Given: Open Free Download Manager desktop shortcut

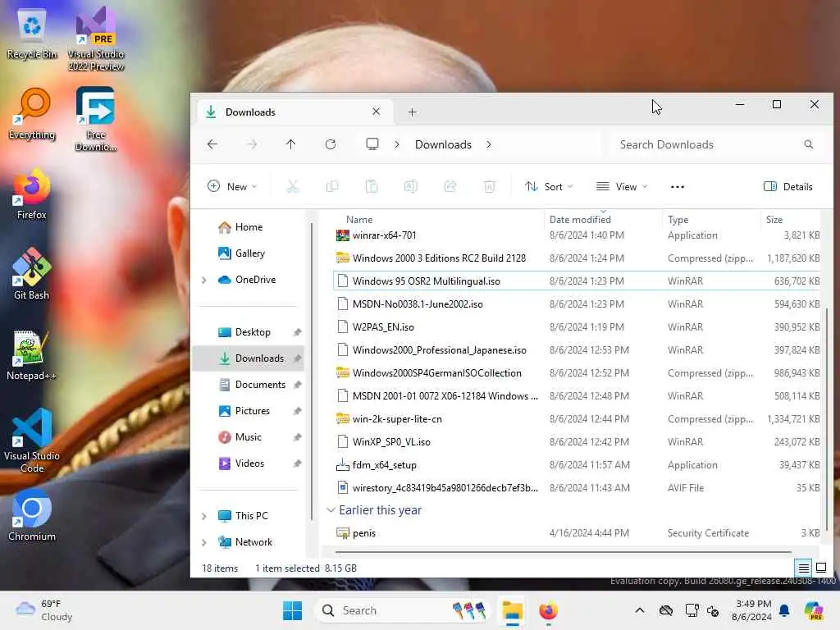Looking at the screenshot, I should click(96, 119).
